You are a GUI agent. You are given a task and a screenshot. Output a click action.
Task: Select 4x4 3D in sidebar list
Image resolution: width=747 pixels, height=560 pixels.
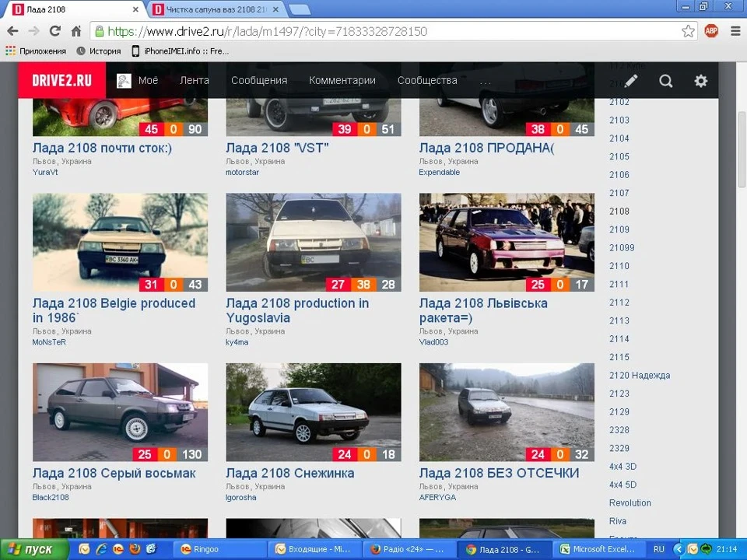coord(622,467)
